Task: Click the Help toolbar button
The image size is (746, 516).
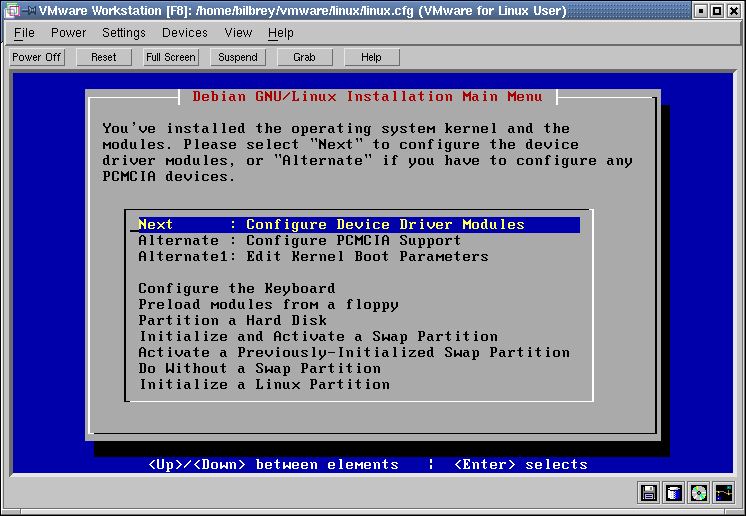Action: point(371,57)
